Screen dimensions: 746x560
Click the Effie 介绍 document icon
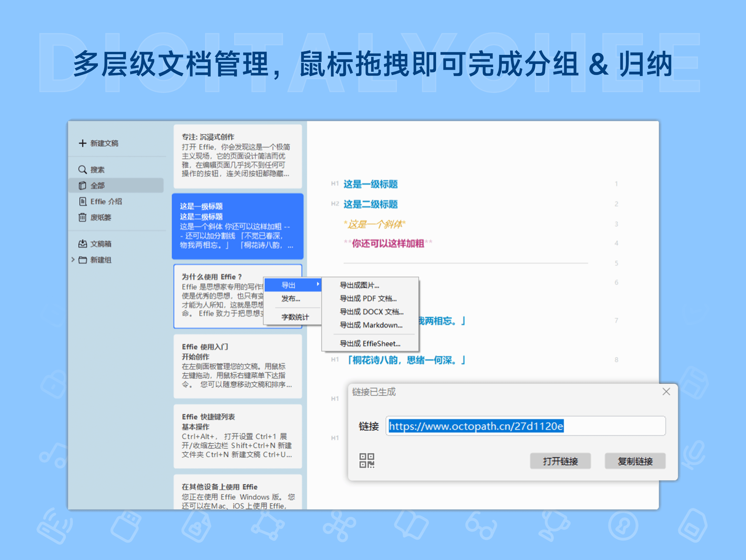(83, 201)
